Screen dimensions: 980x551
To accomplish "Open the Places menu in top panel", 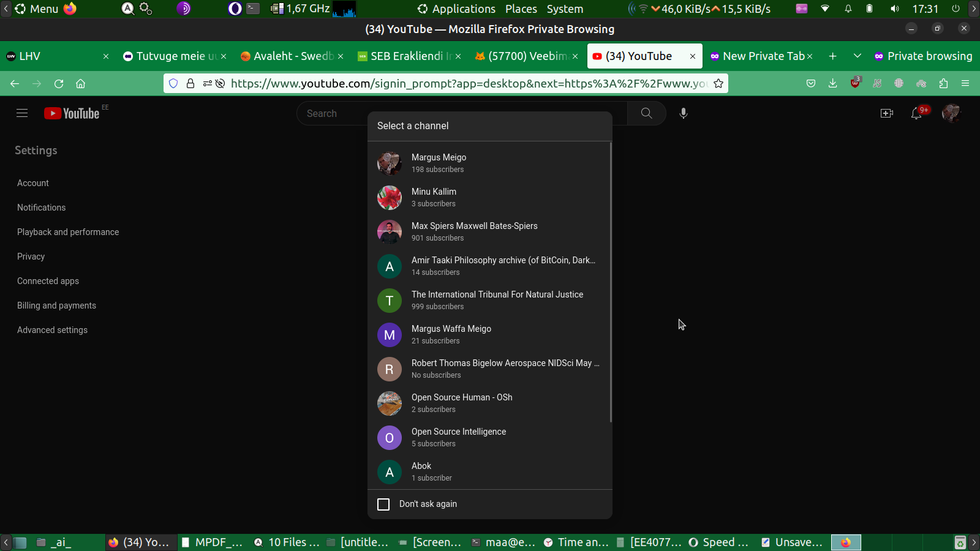I will [521, 9].
